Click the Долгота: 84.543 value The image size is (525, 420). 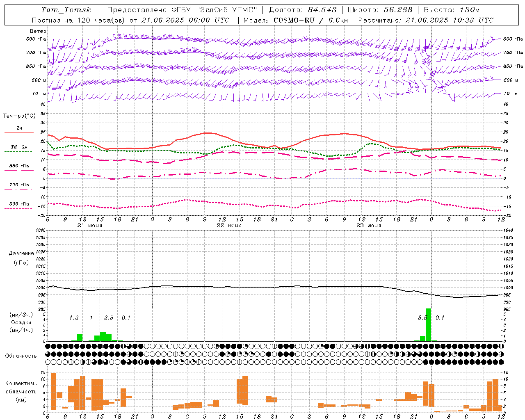coord(303,10)
